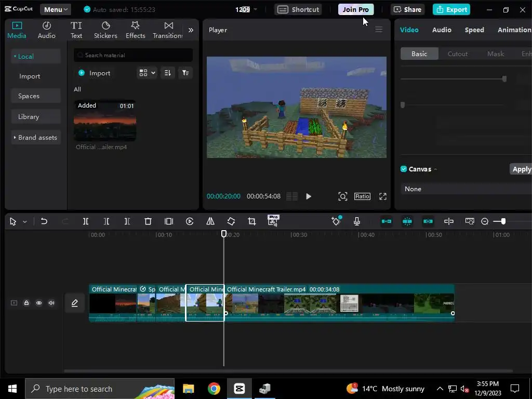The image size is (532, 399).
Task: Adjust the timeline zoom slider
Action: [503, 221]
